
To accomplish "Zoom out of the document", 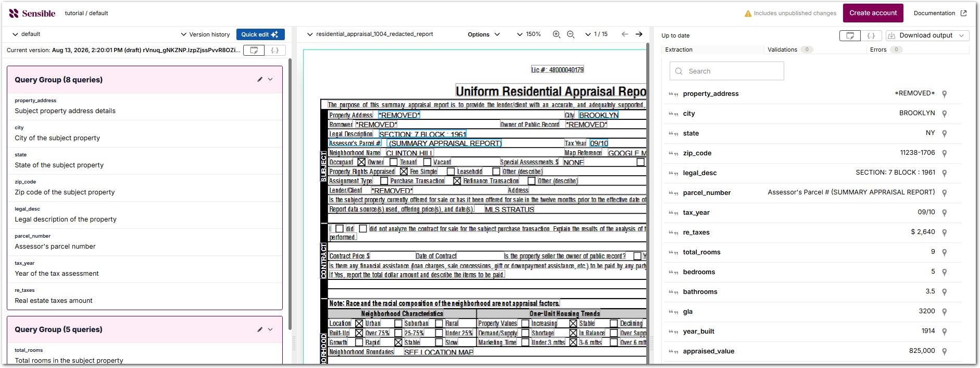I will 571,34.
